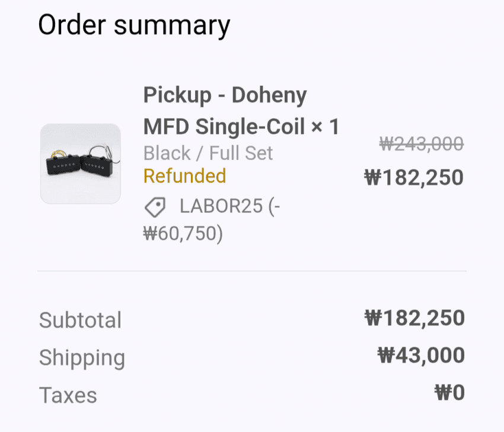Image resolution: width=504 pixels, height=432 pixels.
Task: Click the Subtotal label
Action: click(80, 320)
